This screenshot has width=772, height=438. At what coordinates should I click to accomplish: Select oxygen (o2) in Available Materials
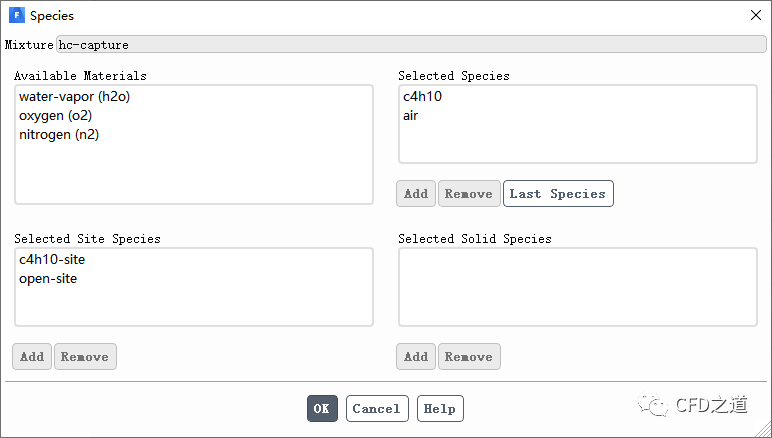pos(56,116)
